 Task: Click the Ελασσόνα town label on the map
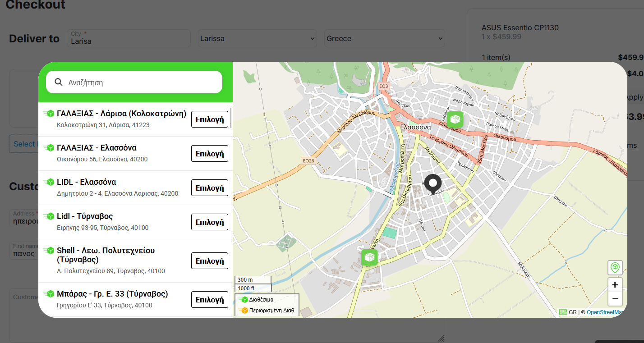415,127
